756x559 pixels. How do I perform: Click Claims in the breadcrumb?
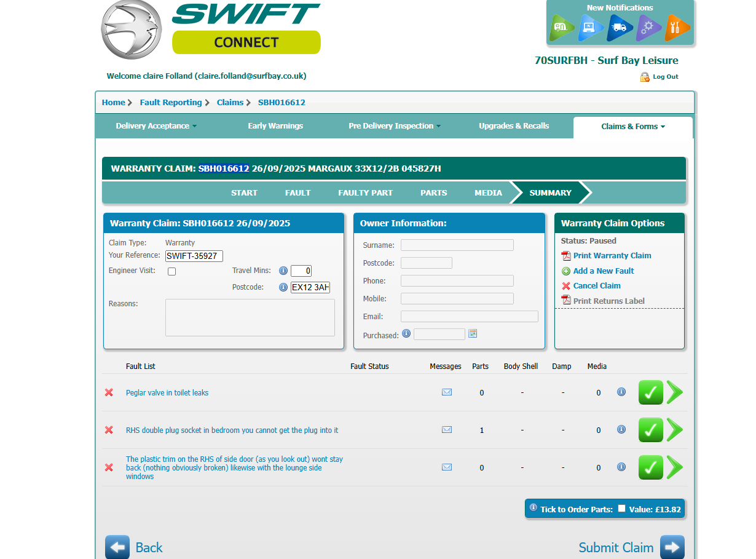(x=230, y=103)
